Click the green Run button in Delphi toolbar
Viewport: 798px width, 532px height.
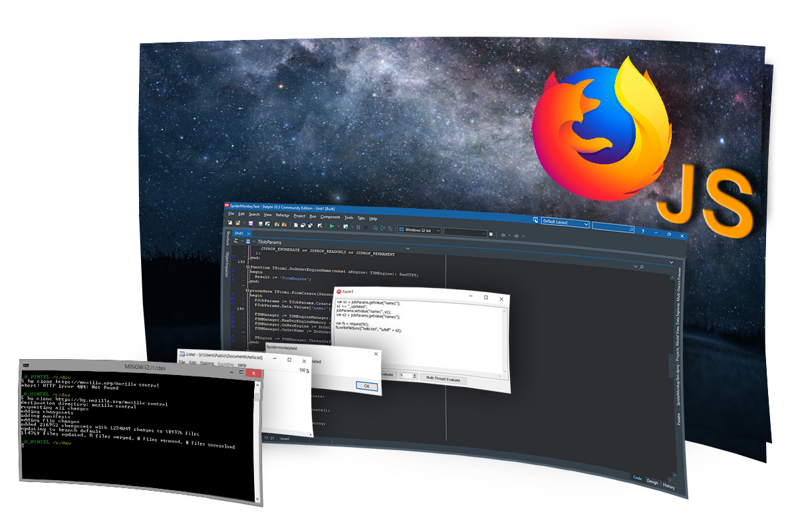331,226
